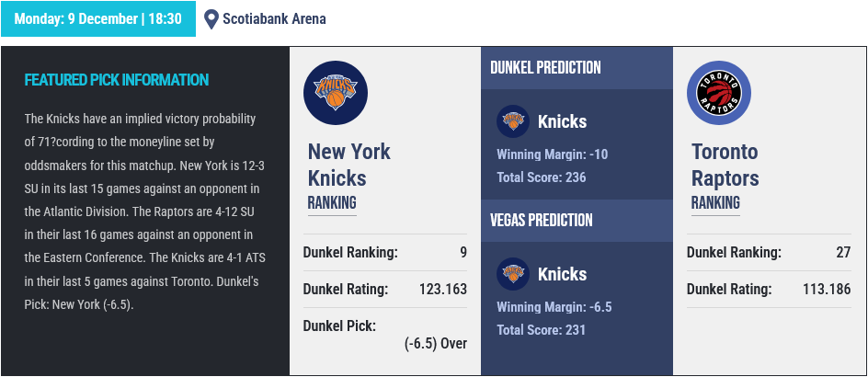Open the New York Knicks team name link
The image size is (868, 377).
pos(349,165)
